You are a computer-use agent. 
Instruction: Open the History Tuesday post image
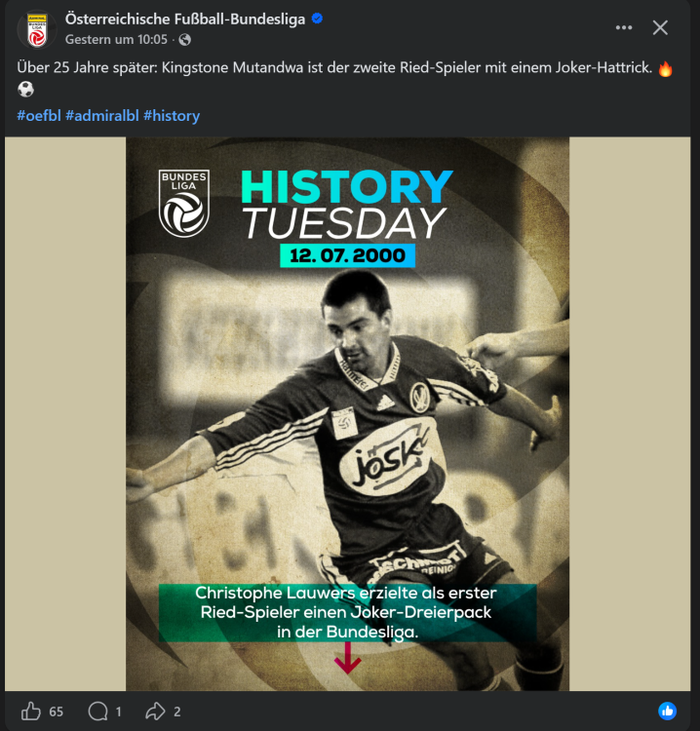tap(347, 413)
